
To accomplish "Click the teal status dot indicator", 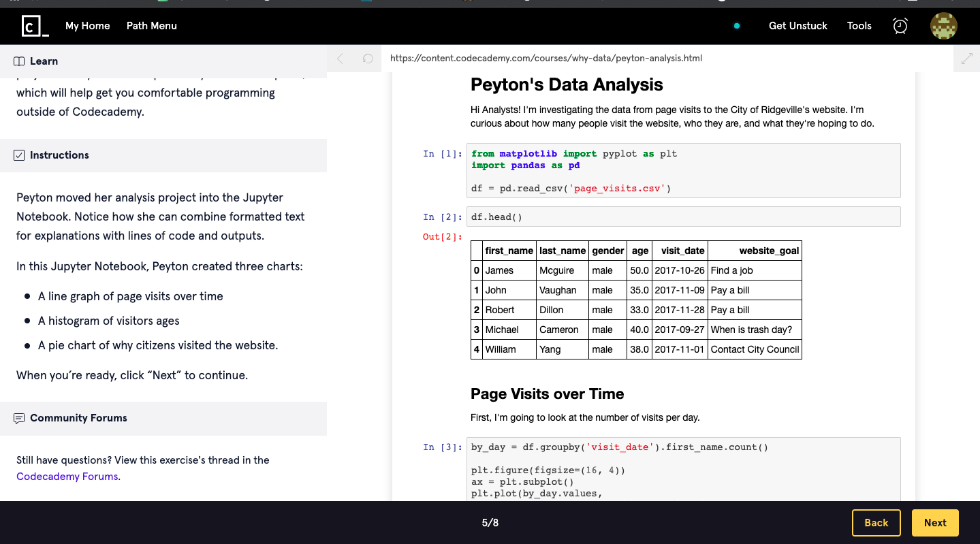I will [736, 26].
